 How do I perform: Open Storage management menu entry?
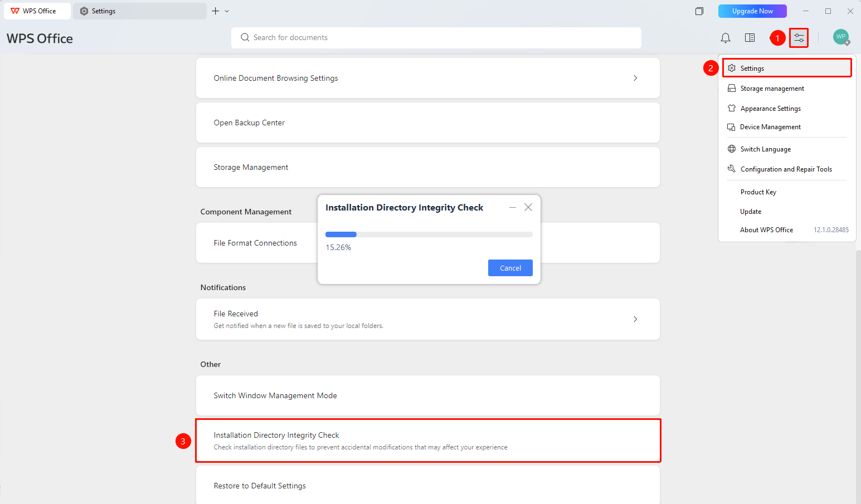point(787,89)
